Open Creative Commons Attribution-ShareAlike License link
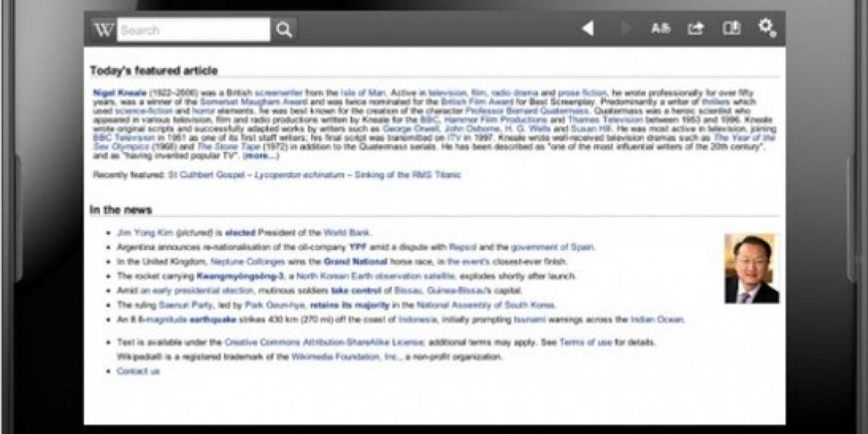 (x=324, y=342)
